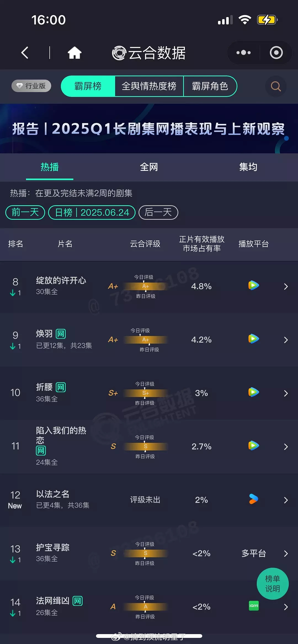Tap the circular close mini program icon

[x=276, y=53]
